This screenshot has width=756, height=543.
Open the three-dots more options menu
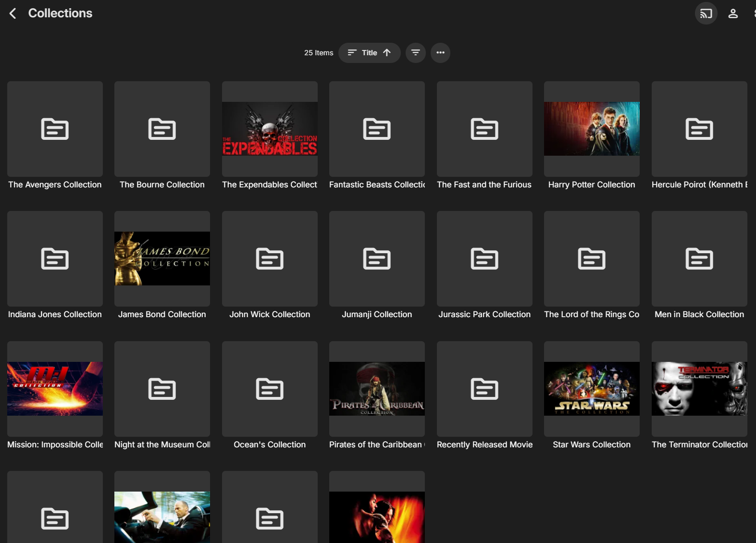pyautogui.click(x=440, y=53)
